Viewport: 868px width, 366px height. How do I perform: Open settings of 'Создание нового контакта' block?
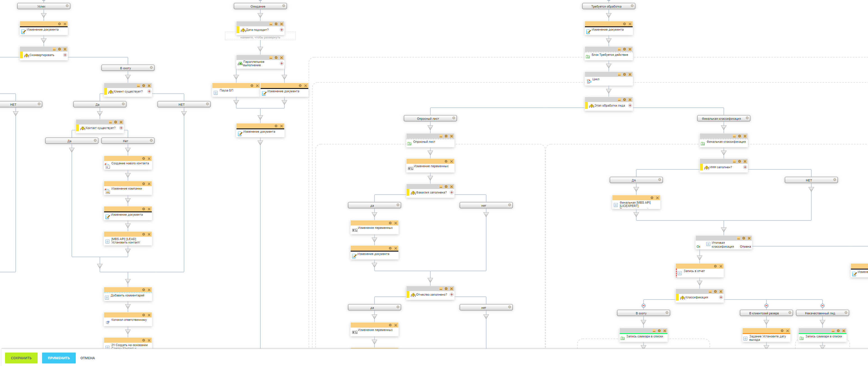(144, 158)
